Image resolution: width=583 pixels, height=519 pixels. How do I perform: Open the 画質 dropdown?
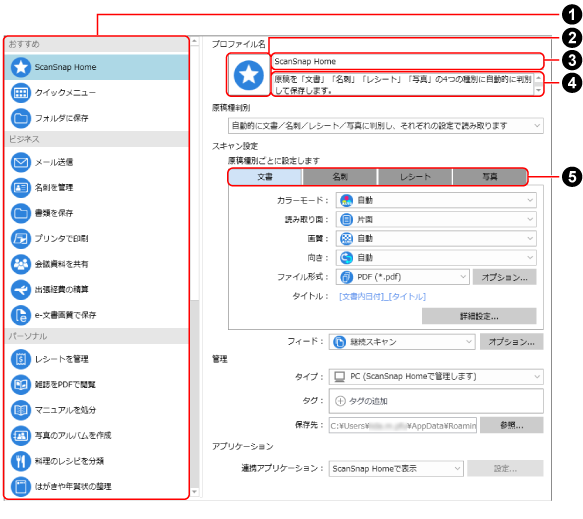(x=436, y=239)
